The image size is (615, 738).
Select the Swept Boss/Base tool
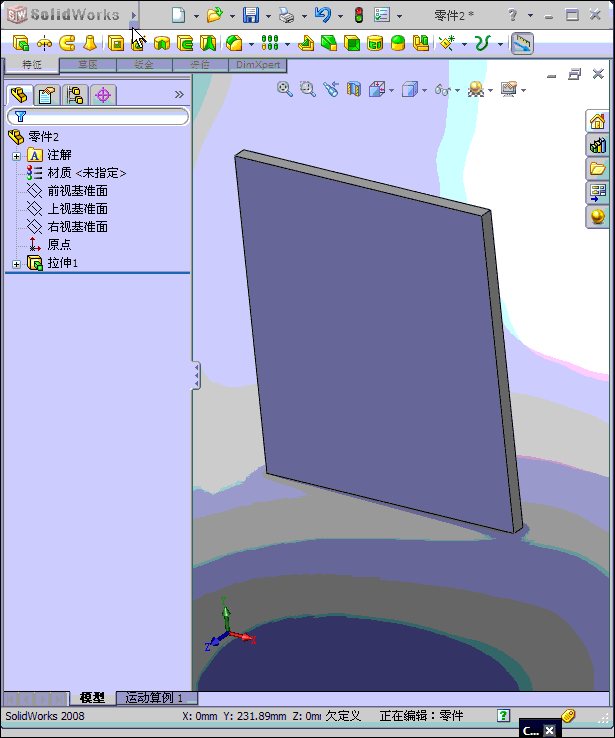click(x=67, y=43)
